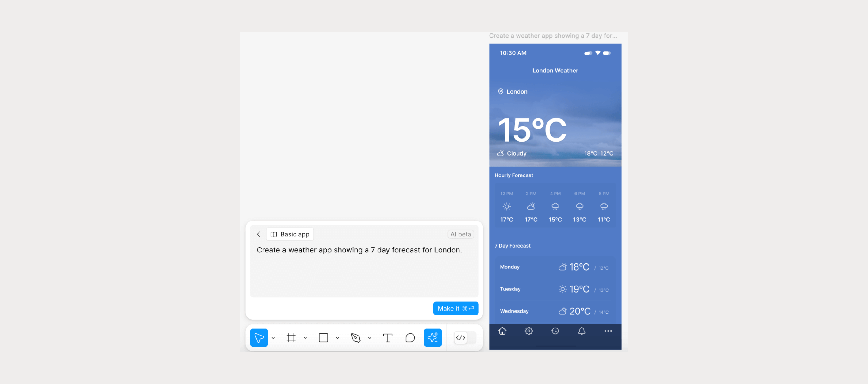This screenshot has height=384, width=868.
Task: Click the 8 PM hour label
Action: [604, 194]
